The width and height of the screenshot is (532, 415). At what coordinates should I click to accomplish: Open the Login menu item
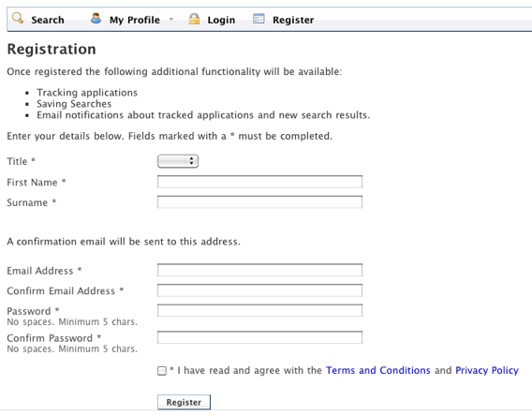221,20
